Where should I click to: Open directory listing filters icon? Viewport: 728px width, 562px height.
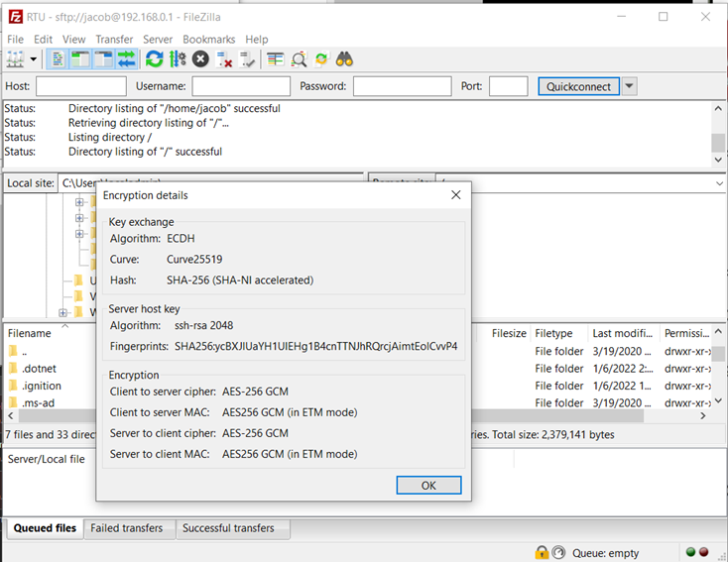click(276, 59)
